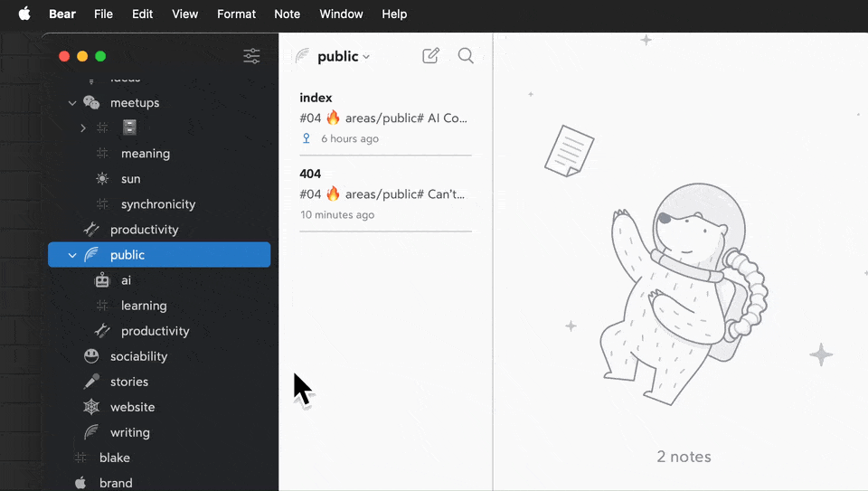The width and height of the screenshot is (868, 491).
Task: Click the robot icon beside ai tag
Action: (102, 280)
